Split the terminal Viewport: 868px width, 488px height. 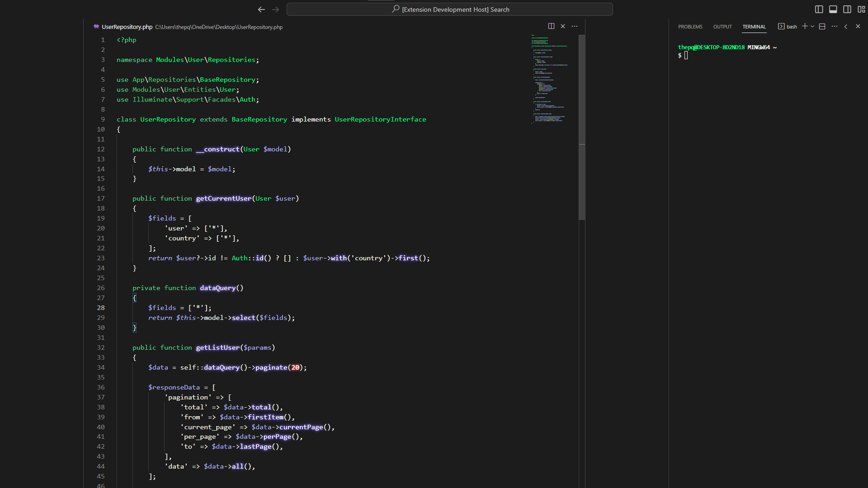[x=822, y=26]
